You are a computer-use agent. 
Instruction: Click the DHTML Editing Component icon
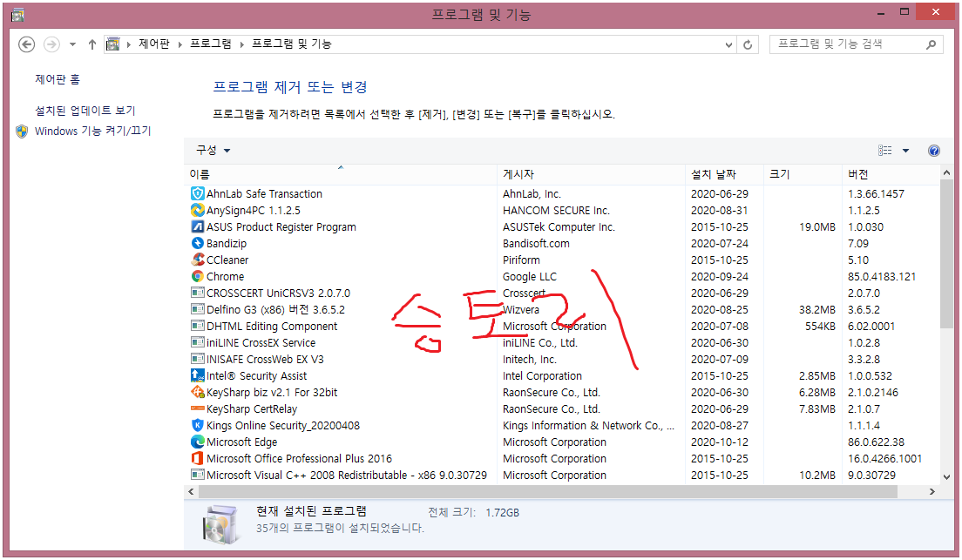tap(198, 327)
